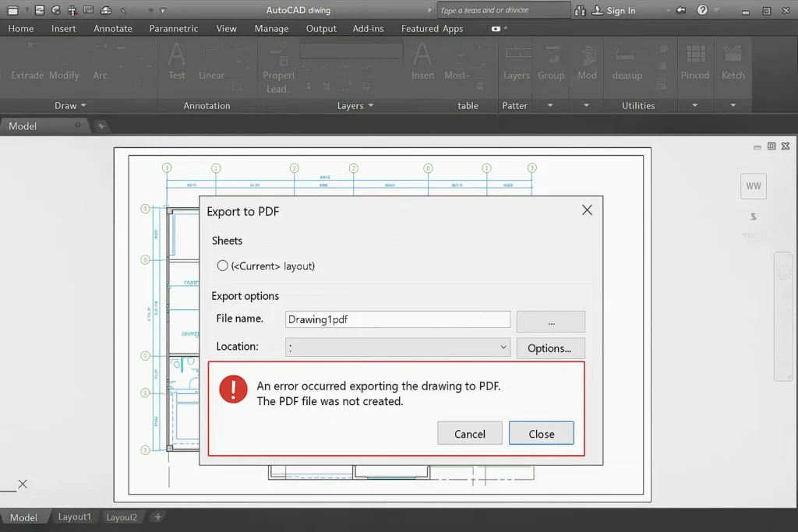The image size is (798, 532).
Task: Select the (<Current> layout) radio button
Action: tap(222, 266)
